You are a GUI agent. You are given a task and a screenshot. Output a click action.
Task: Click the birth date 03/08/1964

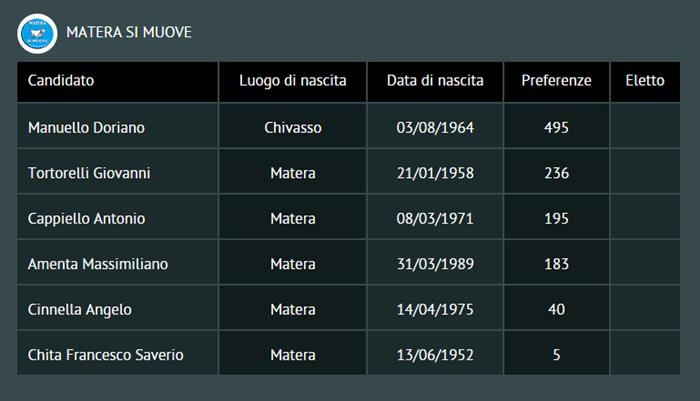[435, 128]
